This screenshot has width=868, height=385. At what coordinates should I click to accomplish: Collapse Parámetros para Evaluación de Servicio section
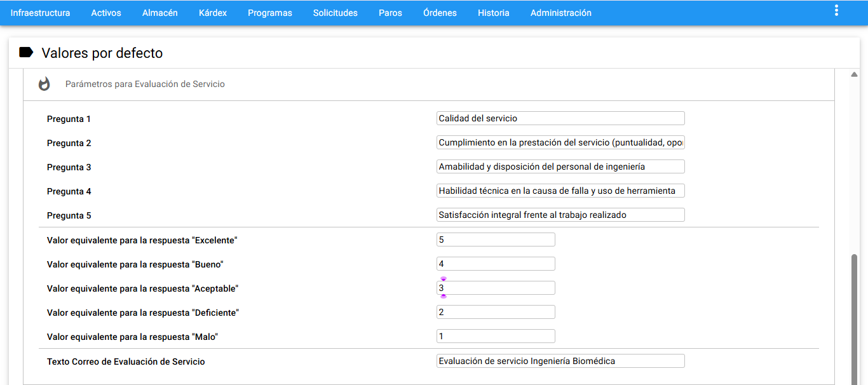(429, 84)
